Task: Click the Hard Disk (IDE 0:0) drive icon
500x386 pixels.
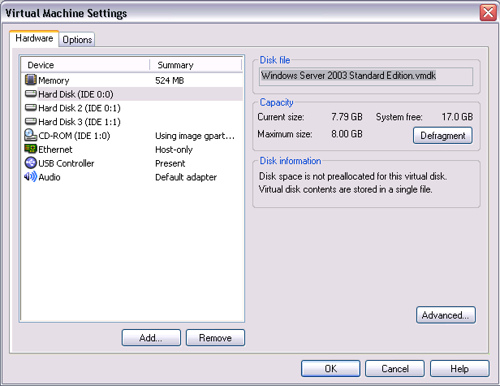Action: point(31,94)
